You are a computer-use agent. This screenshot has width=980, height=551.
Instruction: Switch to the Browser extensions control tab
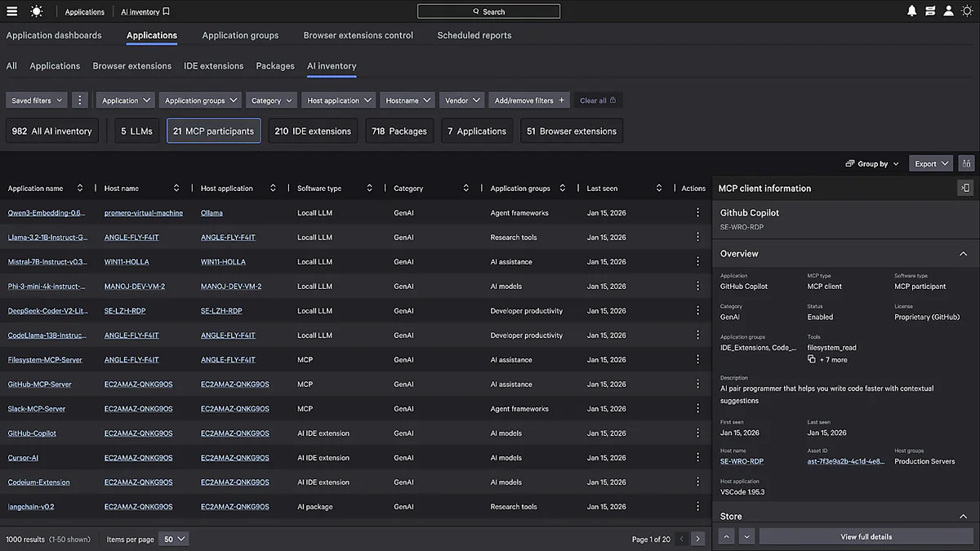358,35
